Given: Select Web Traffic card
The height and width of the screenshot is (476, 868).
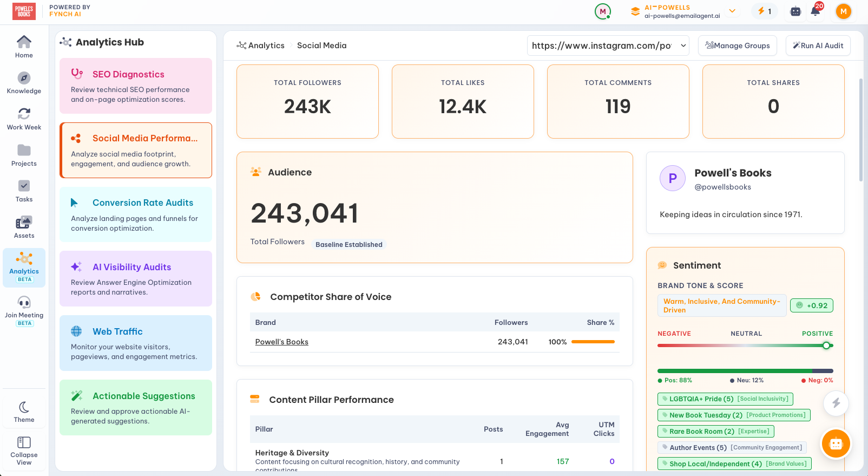Looking at the screenshot, I should [136, 343].
